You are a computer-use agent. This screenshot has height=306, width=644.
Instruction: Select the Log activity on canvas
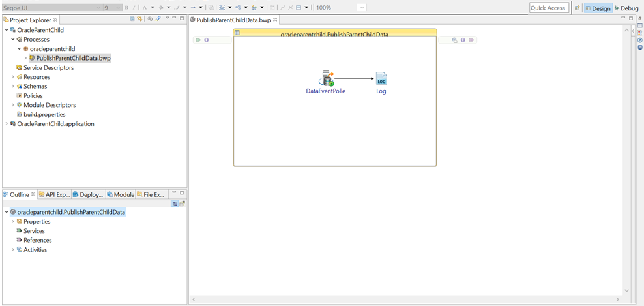coord(381,79)
